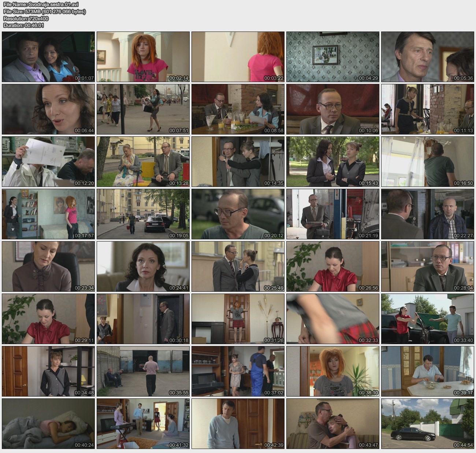Select the frame at 00:02:14 with the red-haired girl
Viewport: 476px width, 453px height.
tap(143, 57)
